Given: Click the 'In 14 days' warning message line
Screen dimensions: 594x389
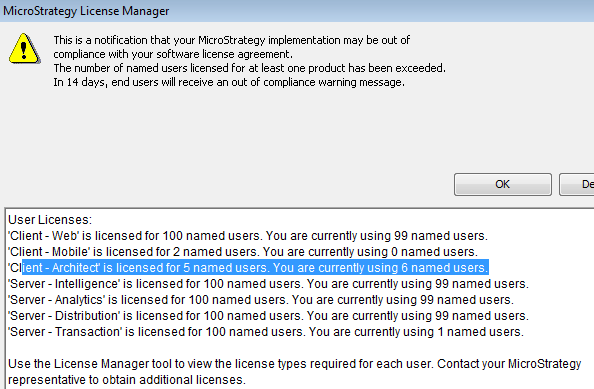Looking at the screenshot, I should [229, 82].
